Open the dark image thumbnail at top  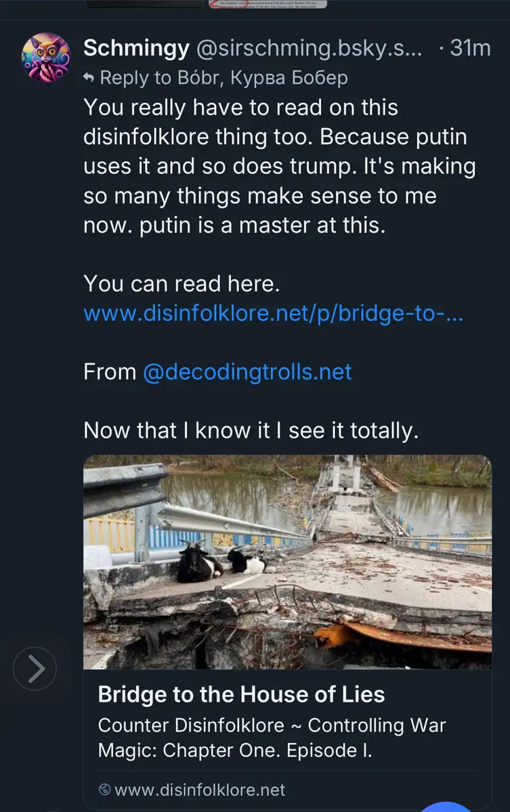[145, 3]
